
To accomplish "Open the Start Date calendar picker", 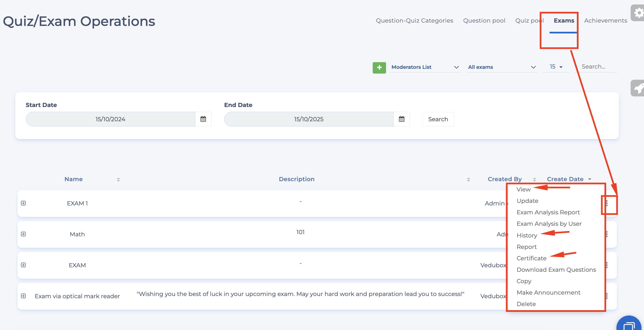I will [203, 119].
